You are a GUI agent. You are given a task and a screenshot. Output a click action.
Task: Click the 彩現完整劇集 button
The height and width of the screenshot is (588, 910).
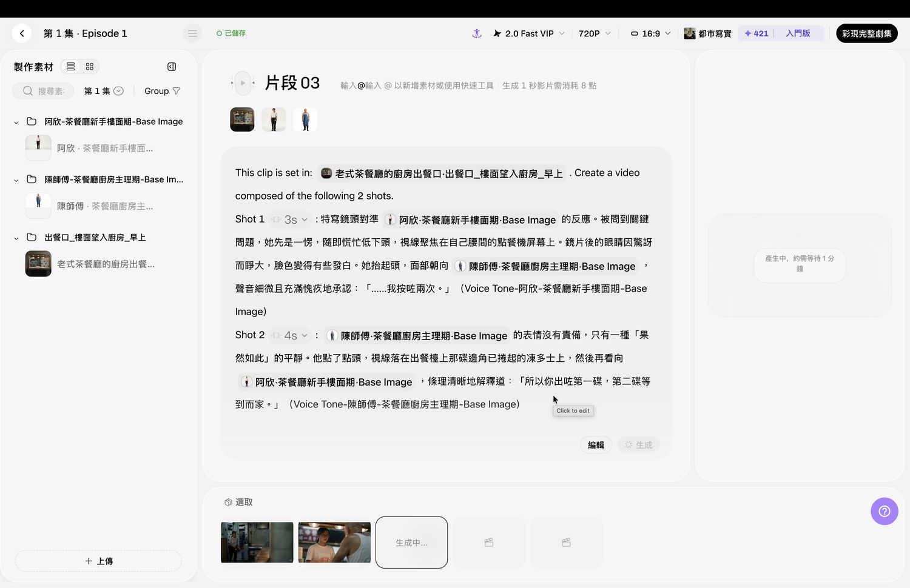tap(867, 33)
